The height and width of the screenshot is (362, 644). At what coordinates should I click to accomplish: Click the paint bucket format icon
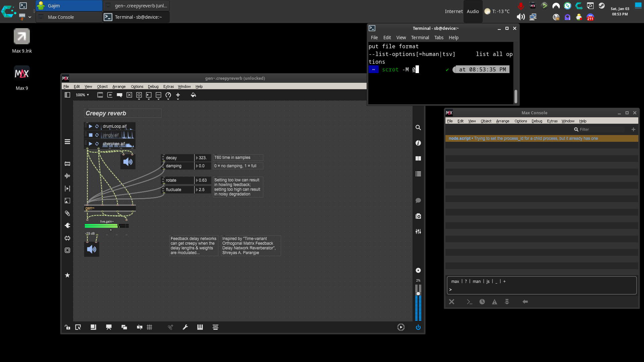[193, 95]
